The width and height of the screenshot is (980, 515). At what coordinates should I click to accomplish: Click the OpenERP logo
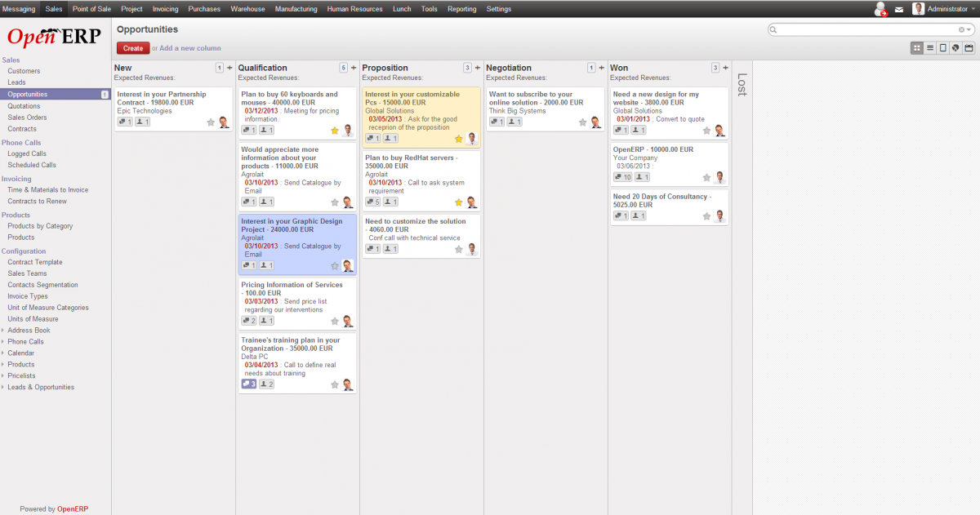(x=53, y=36)
